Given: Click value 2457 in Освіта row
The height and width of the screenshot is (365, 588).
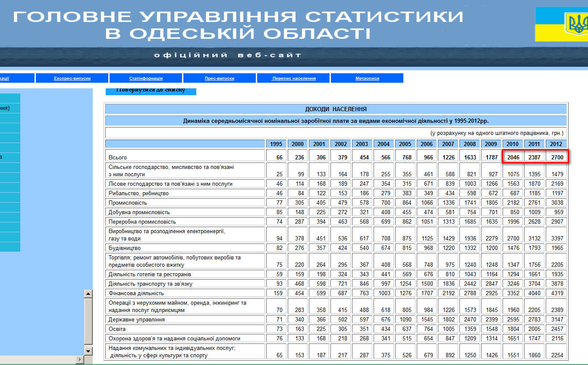Looking at the screenshot, I should click(557, 329).
